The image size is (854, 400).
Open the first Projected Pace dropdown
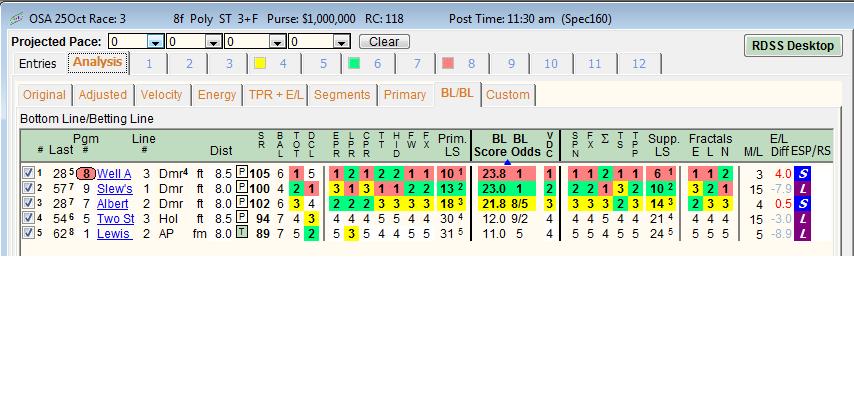tap(156, 42)
